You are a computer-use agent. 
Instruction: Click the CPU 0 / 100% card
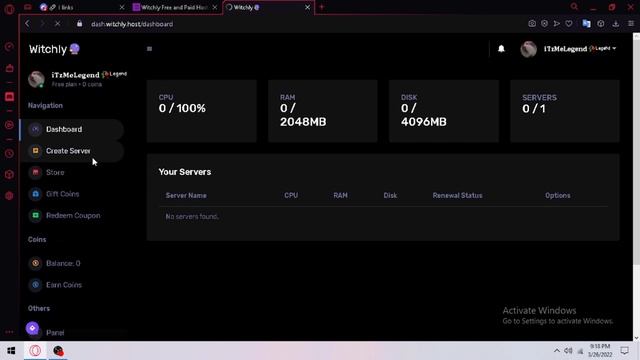tap(202, 111)
